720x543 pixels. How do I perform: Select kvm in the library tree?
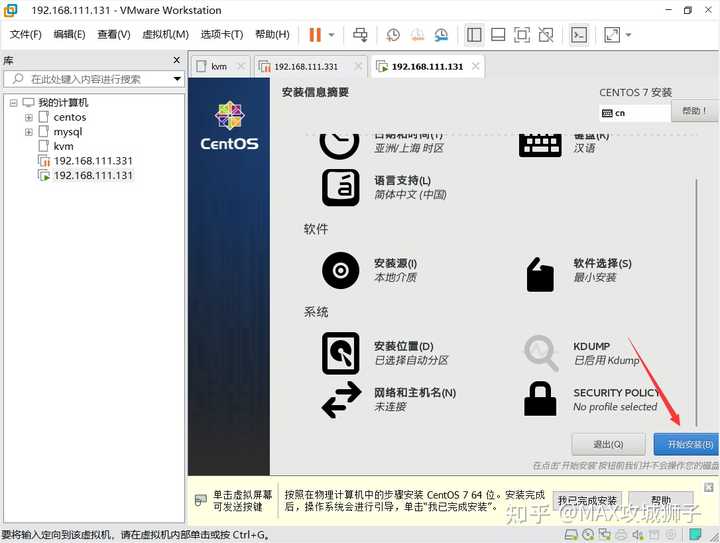[x=63, y=146]
